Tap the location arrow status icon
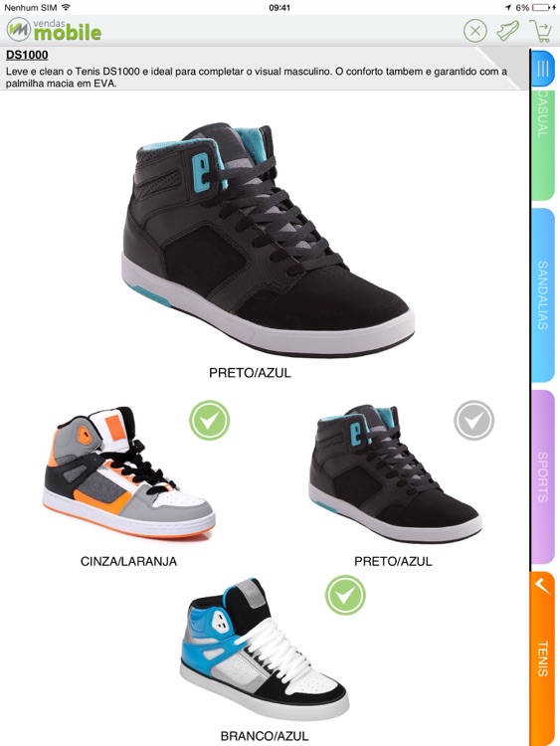560x746 pixels. tap(507, 8)
